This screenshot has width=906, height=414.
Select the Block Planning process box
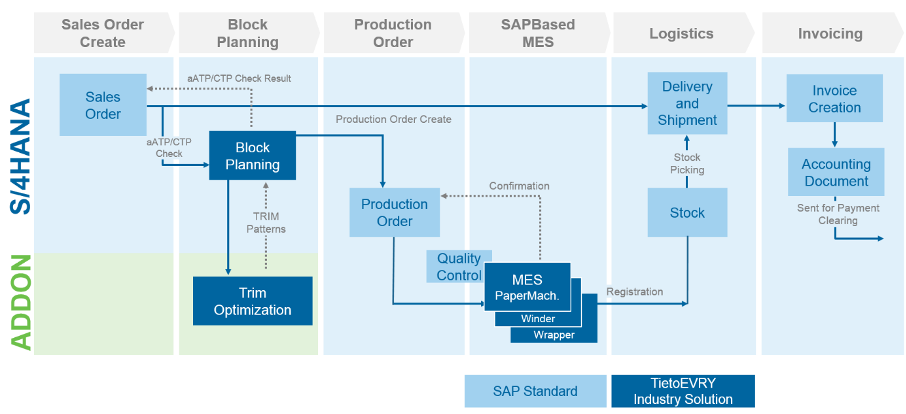[252, 156]
